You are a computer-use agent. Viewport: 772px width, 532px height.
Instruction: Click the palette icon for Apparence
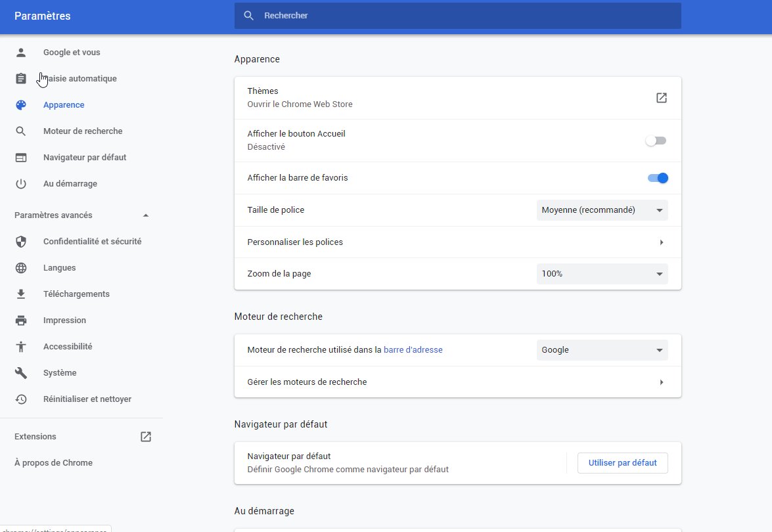point(20,105)
